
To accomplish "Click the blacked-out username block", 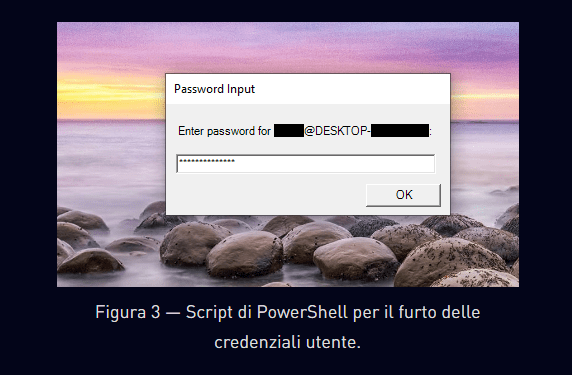I will coord(289,131).
